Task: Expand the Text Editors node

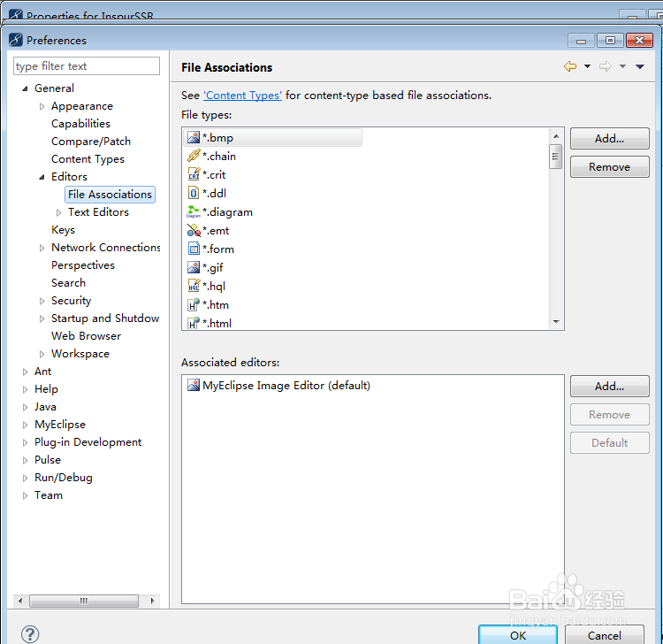Action: click(58, 212)
